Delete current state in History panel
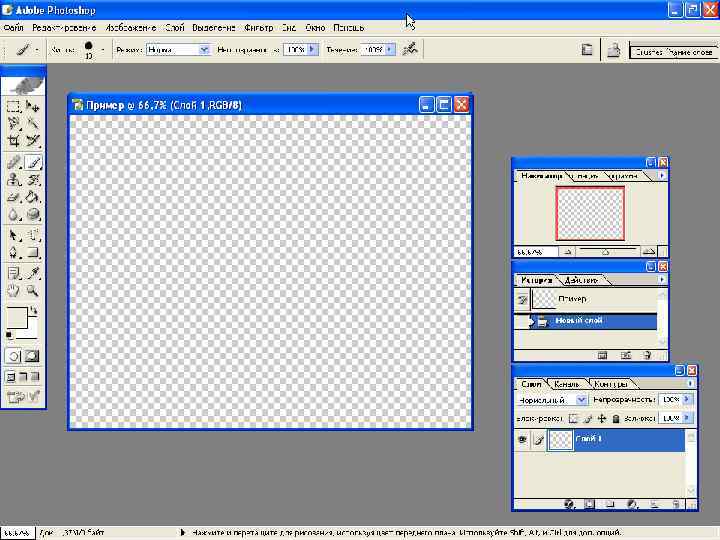720x540 pixels. click(x=647, y=355)
